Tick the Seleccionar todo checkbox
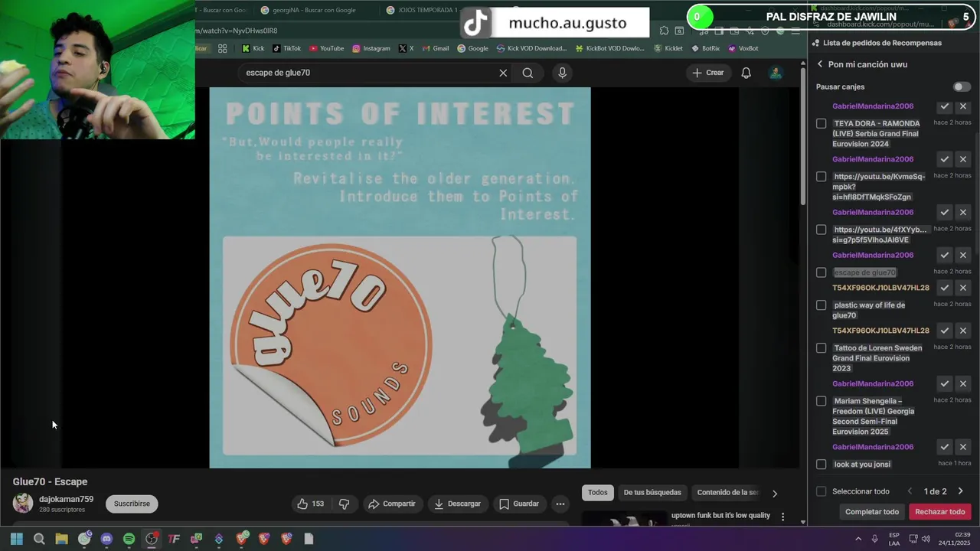980x551 pixels. (x=822, y=491)
